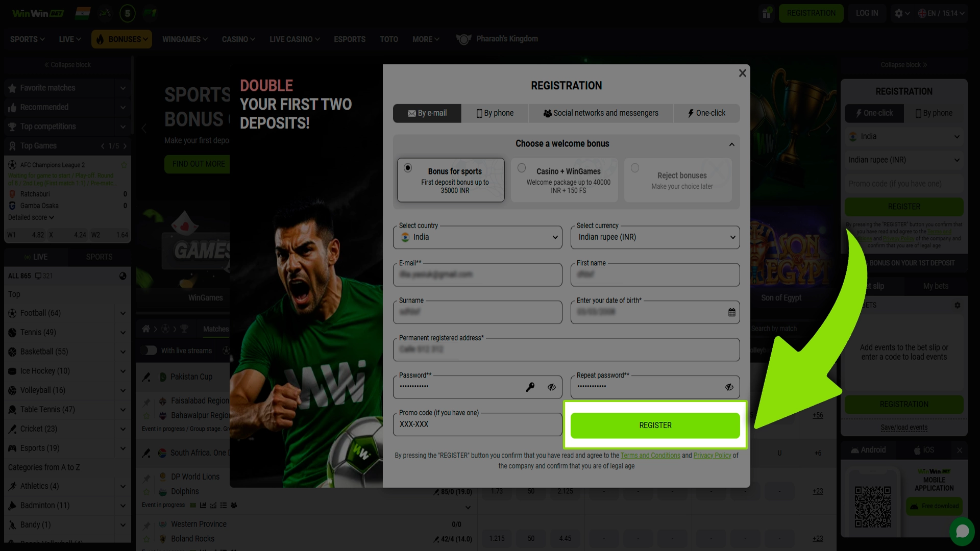The width and height of the screenshot is (980, 551).
Task: Open Indian rupee dropdown in side panel
Action: coord(904,160)
